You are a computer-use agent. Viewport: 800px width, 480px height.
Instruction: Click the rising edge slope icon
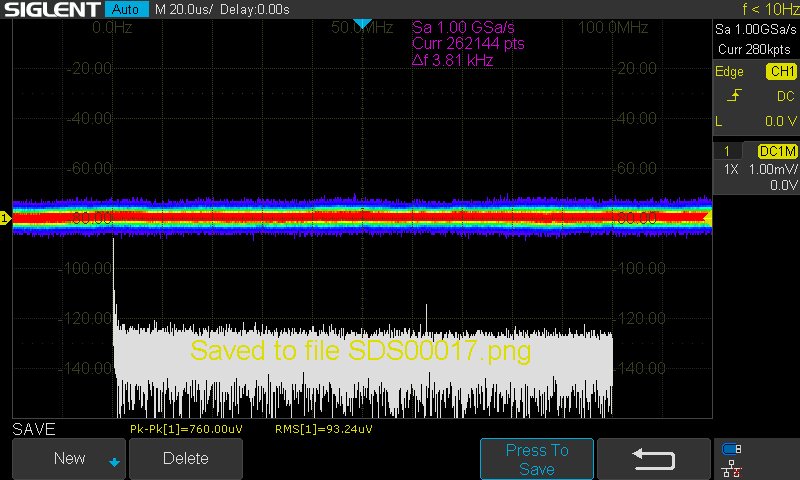(734, 95)
